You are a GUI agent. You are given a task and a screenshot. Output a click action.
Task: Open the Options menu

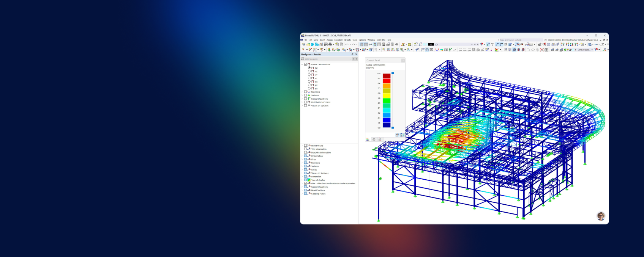click(362, 40)
